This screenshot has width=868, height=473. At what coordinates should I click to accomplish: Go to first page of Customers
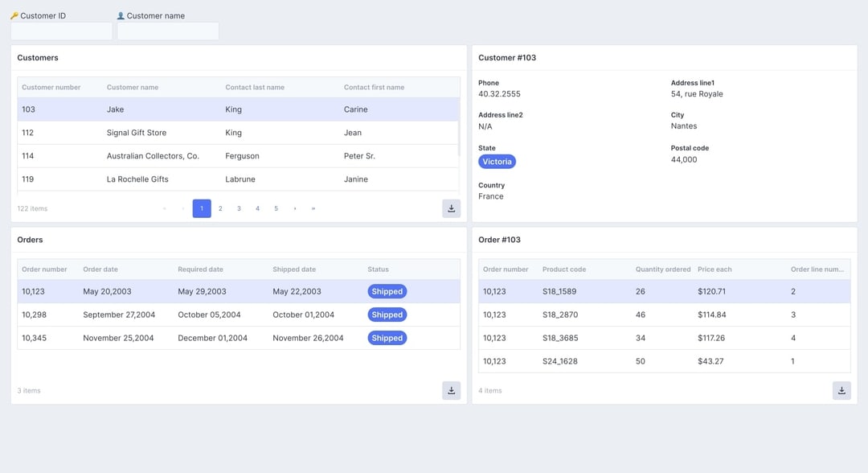pyautogui.click(x=165, y=209)
